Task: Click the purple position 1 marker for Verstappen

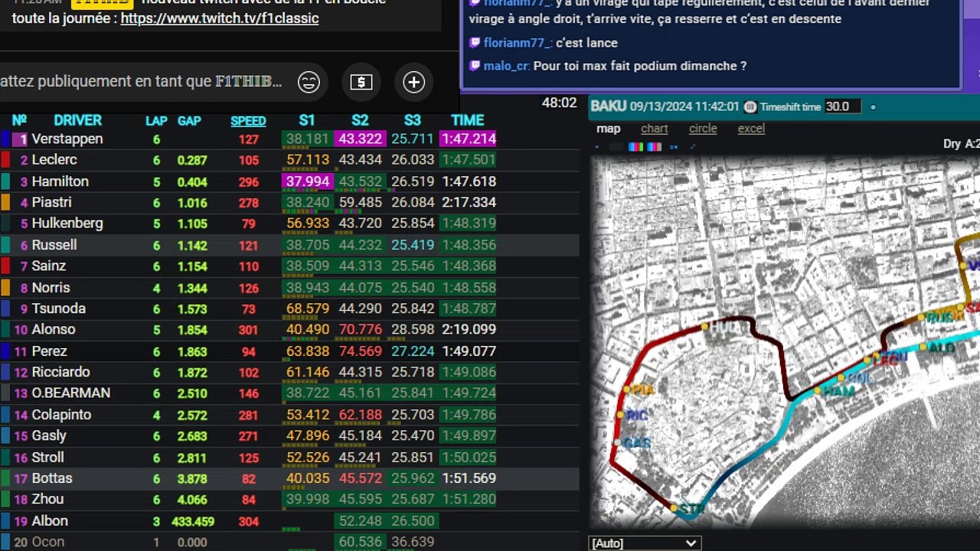Action: tap(19, 139)
